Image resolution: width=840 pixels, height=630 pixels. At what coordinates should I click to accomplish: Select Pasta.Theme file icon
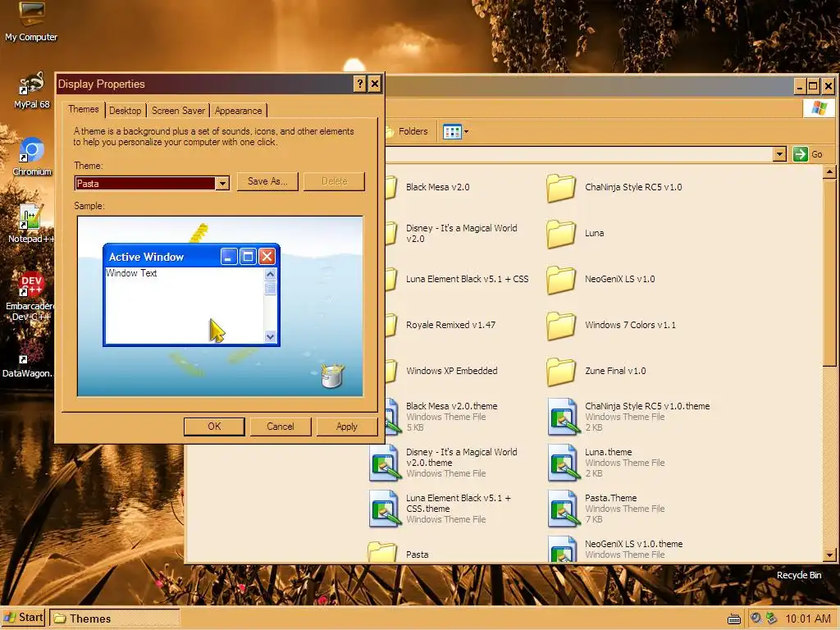pyautogui.click(x=564, y=509)
